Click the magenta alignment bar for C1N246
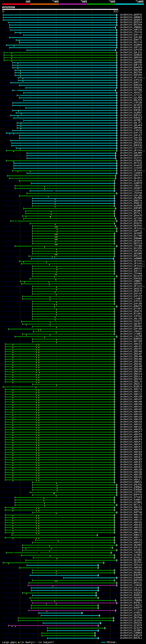Viewport: 146px width, 644px height. point(73,585)
